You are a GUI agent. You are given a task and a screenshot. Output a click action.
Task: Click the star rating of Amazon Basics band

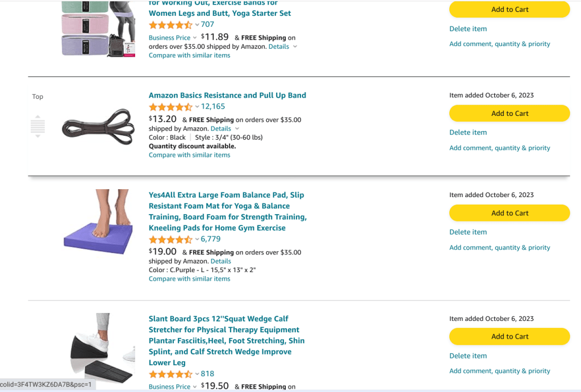(170, 106)
